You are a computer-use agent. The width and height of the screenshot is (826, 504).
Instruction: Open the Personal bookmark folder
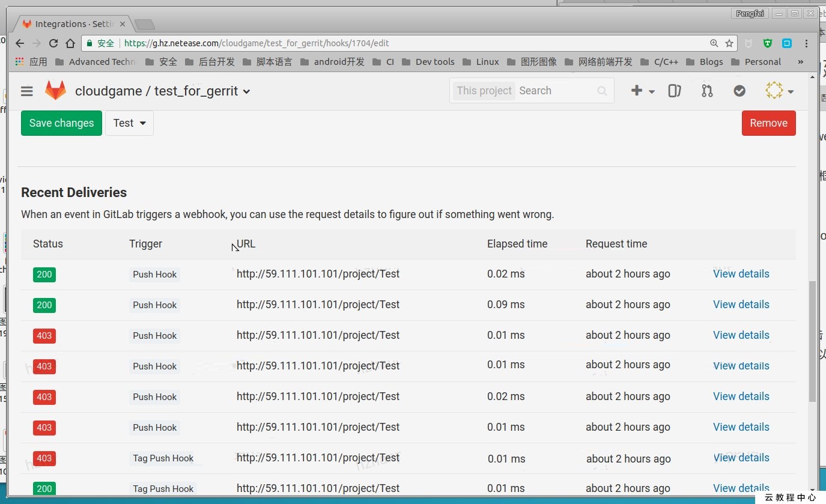(x=756, y=61)
